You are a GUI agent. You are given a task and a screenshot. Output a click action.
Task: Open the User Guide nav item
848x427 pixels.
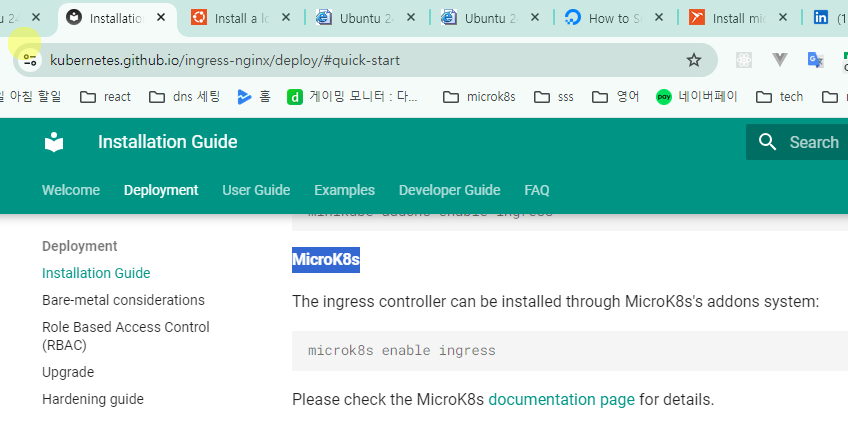coord(256,190)
